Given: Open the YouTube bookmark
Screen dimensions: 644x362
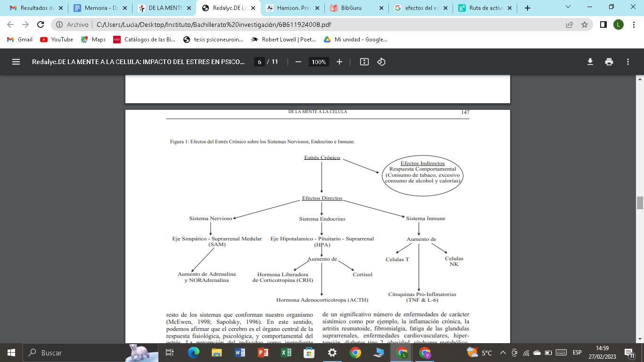Looking at the screenshot, I should click(x=57, y=40).
